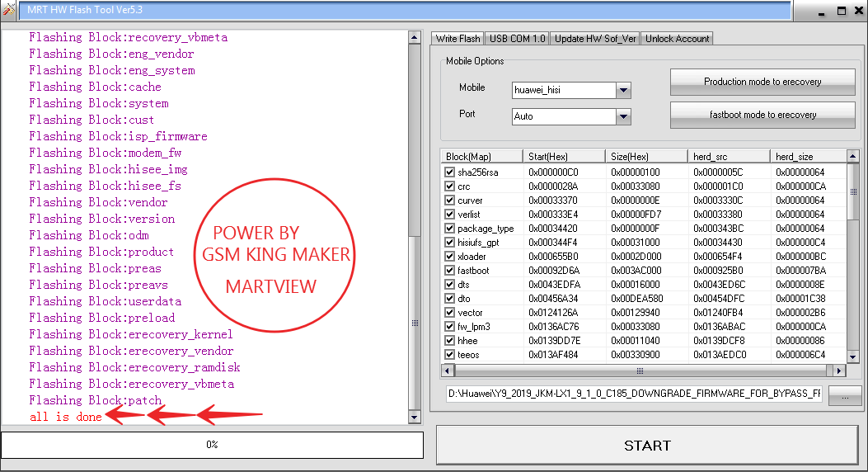Toggle the sha256rsa block checkbox

[449, 172]
